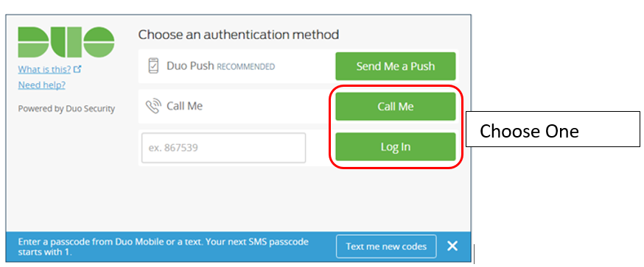The height and width of the screenshot is (267, 644).
Task: Select the Call Me method label text
Action: tap(184, 106)
